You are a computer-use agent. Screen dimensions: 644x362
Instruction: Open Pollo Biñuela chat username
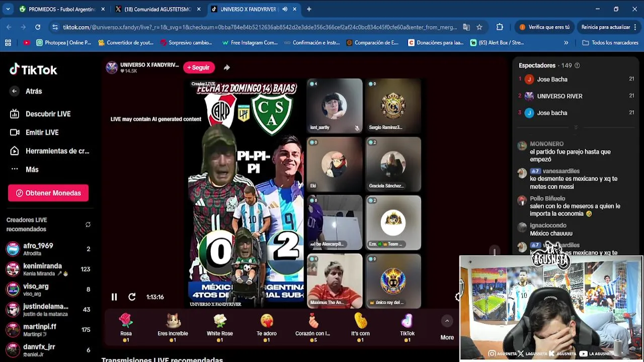tap(547, 199)
